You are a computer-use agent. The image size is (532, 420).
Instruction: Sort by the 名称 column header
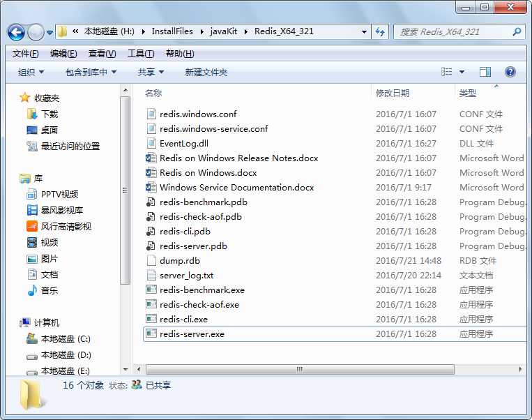point(153,93)
